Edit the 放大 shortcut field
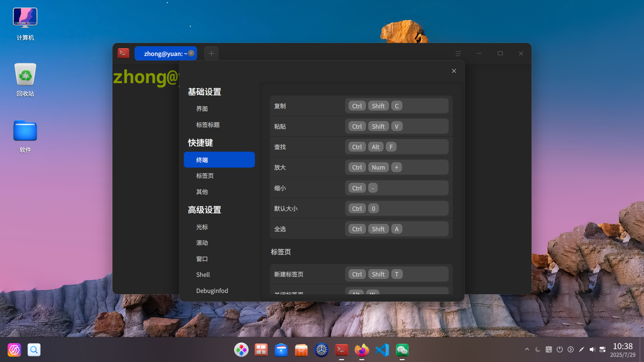 coord(397,167)
